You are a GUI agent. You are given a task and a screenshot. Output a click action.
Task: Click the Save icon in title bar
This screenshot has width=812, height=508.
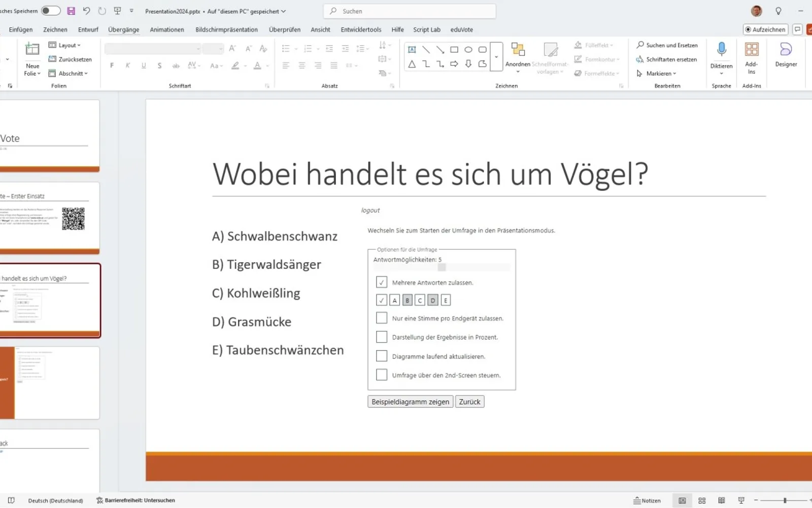click(71, 11)
